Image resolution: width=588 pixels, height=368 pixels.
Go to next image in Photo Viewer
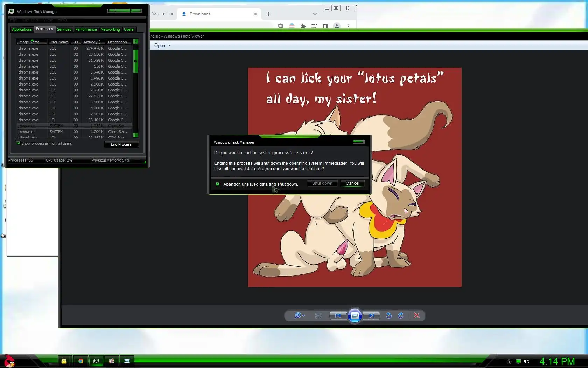pos(371,315)
